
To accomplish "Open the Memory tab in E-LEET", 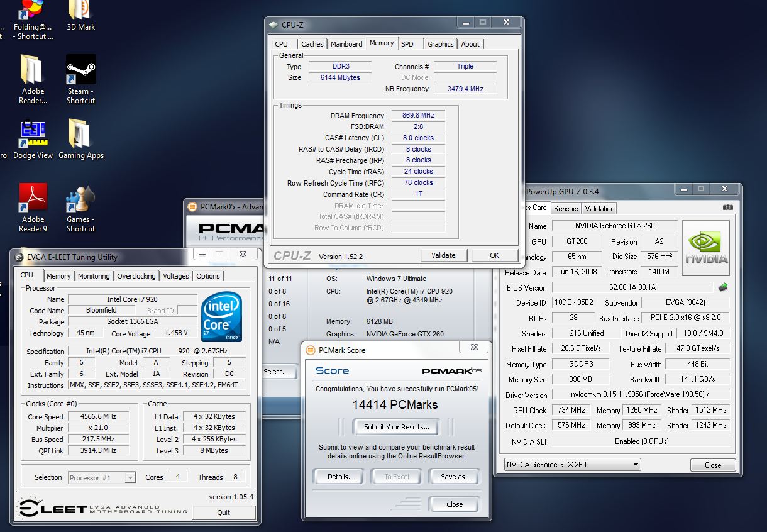I will coord(58,276).
